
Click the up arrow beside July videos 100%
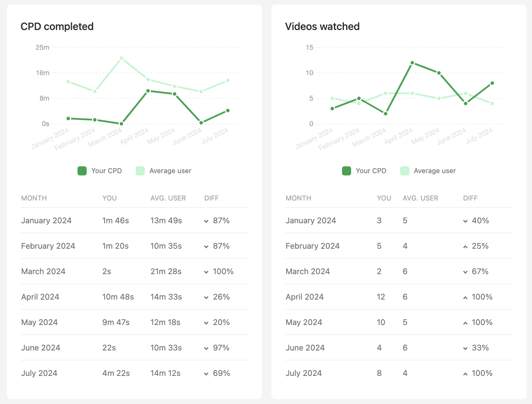coord(465,374)
